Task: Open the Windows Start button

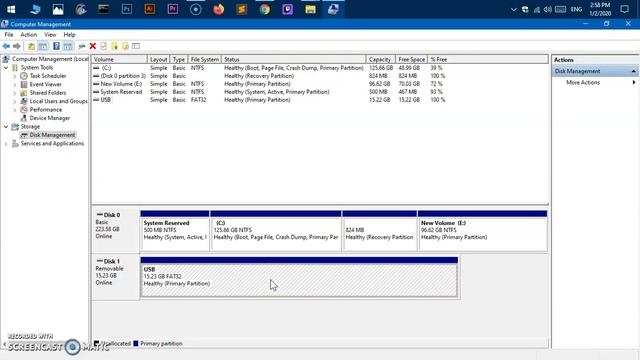Action: 11,9
